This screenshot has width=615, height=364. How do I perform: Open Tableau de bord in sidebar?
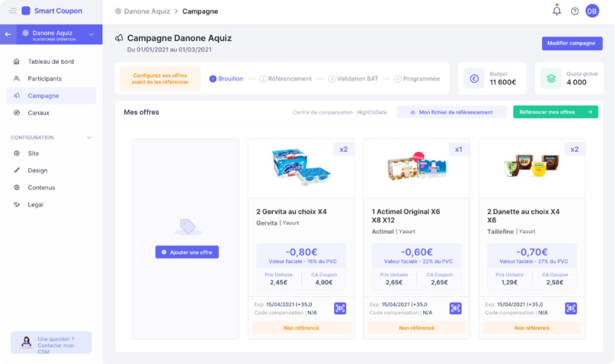(50, 61)
